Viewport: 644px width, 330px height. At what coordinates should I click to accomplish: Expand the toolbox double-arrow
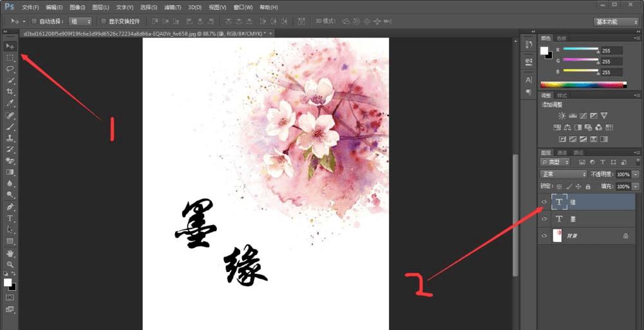5,31
